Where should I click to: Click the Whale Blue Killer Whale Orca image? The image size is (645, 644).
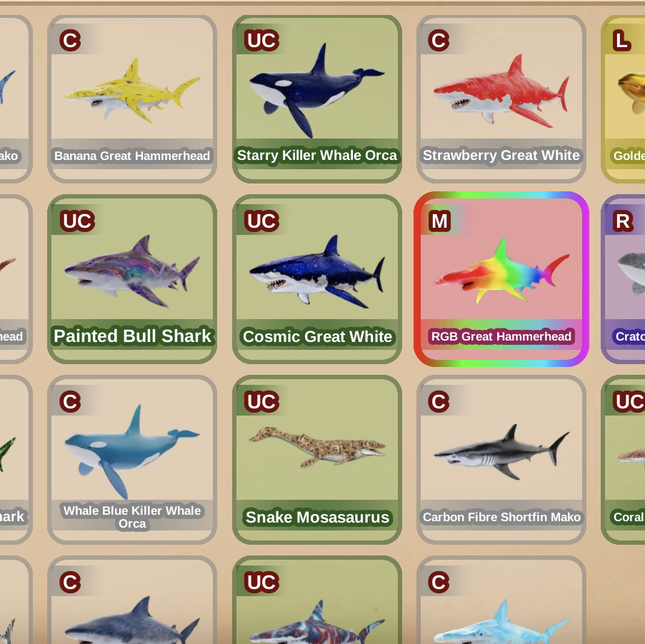point(132,451)
